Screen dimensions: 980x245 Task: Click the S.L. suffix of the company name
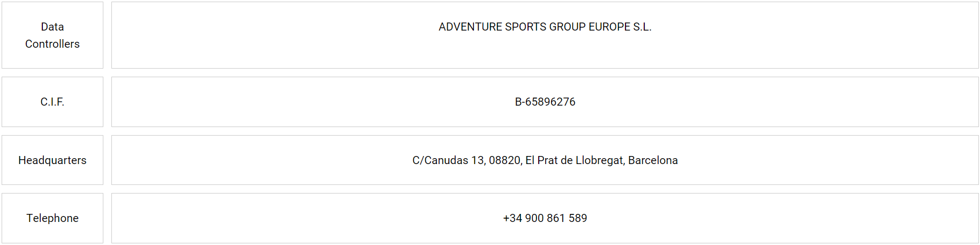642,27
